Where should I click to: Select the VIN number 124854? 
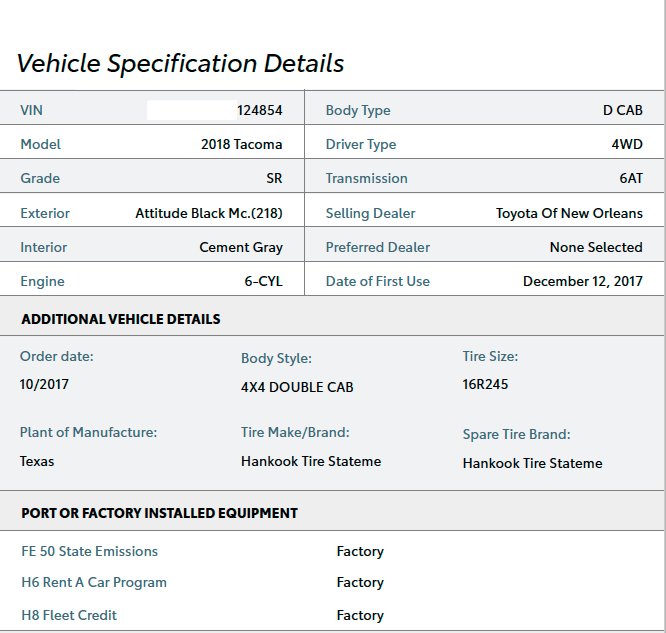260,110
